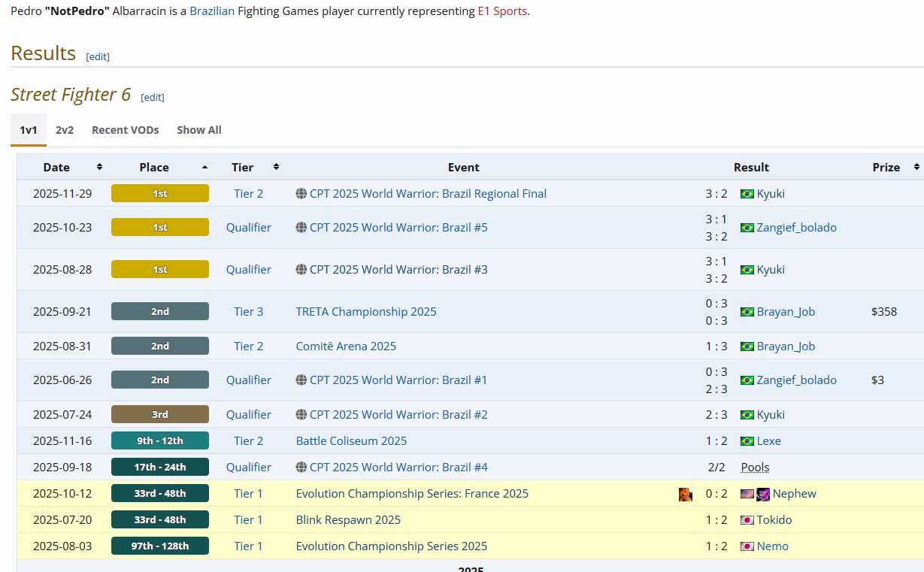Screen dimensions: 924x572
Task: Open the Comitê Arena 2025 event
Action: (346, 346)
